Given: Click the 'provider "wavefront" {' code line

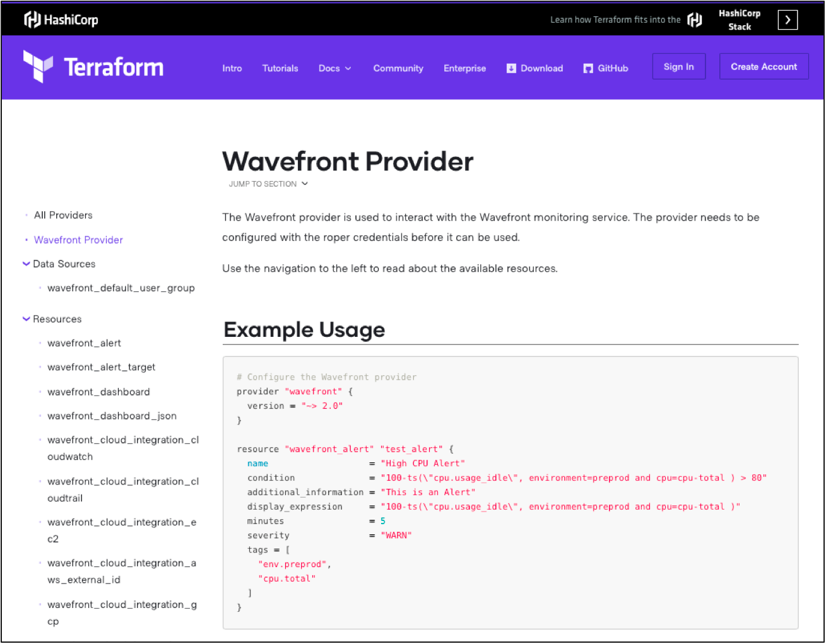Looking at the screenshot, I should tap(295, 392).
